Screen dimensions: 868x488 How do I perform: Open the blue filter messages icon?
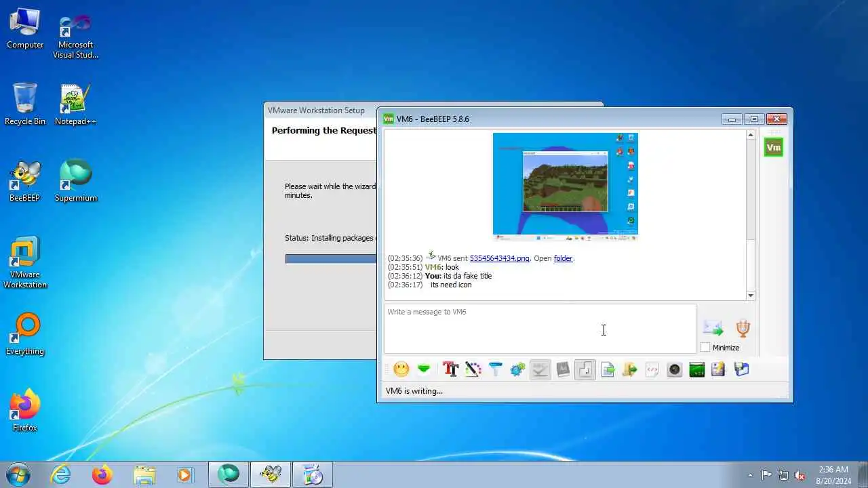[496, 369]
